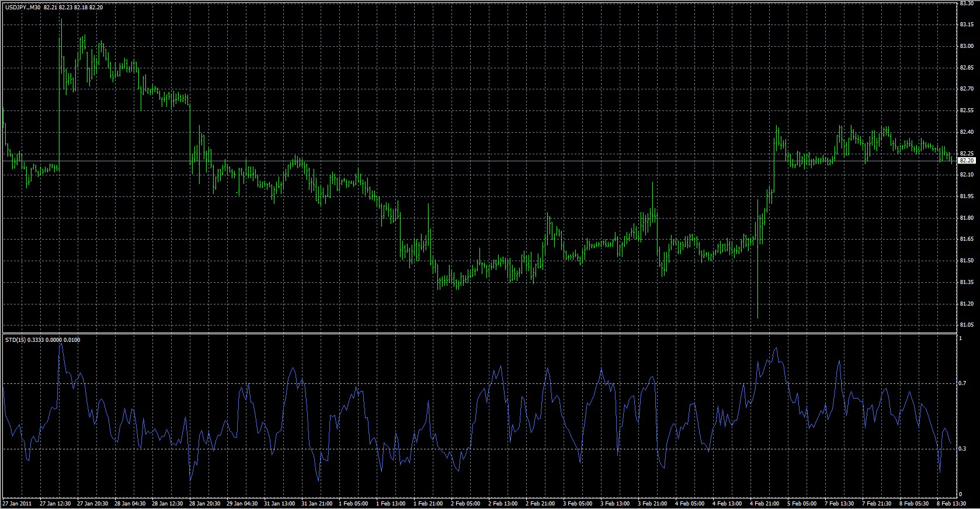Pick the 28 Jan 12:30 time label
This screenshot has height=509, width=980.
tap(168, 503)
